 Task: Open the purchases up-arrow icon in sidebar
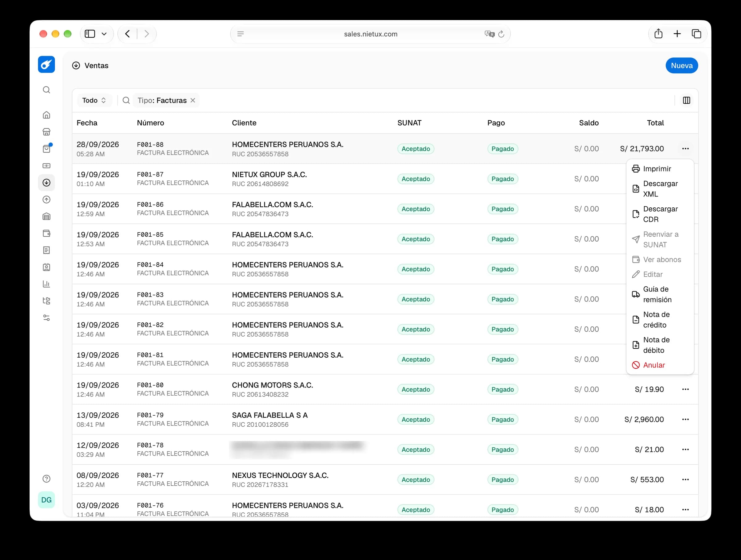pyautogui.click(x=47, y=200)
